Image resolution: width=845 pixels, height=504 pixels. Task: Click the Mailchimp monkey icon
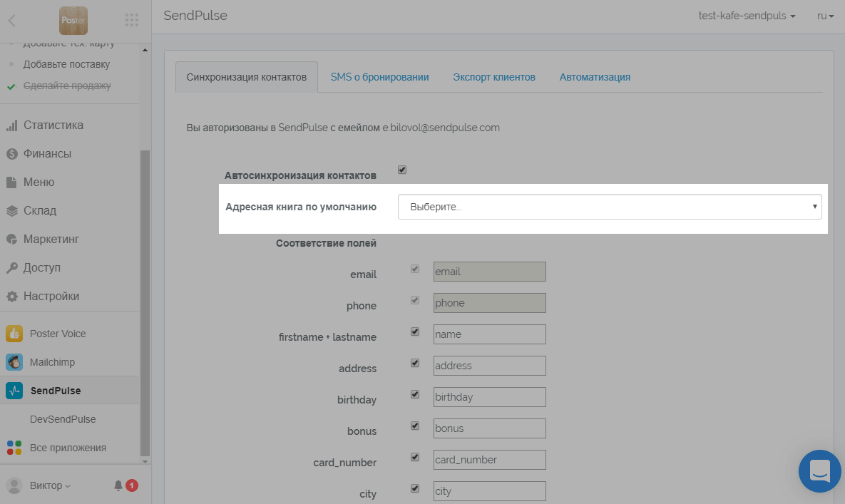coord(14,362)
